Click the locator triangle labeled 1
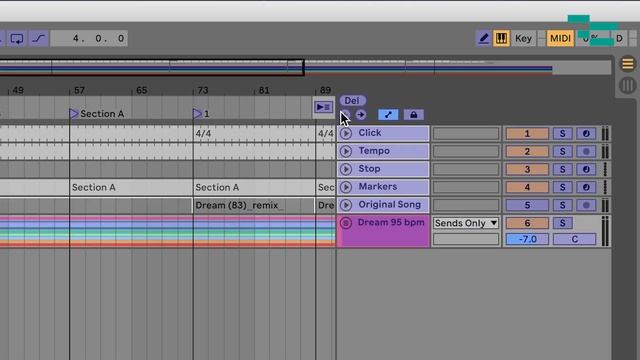Viewport: 640px width, 360px height. 197,113
